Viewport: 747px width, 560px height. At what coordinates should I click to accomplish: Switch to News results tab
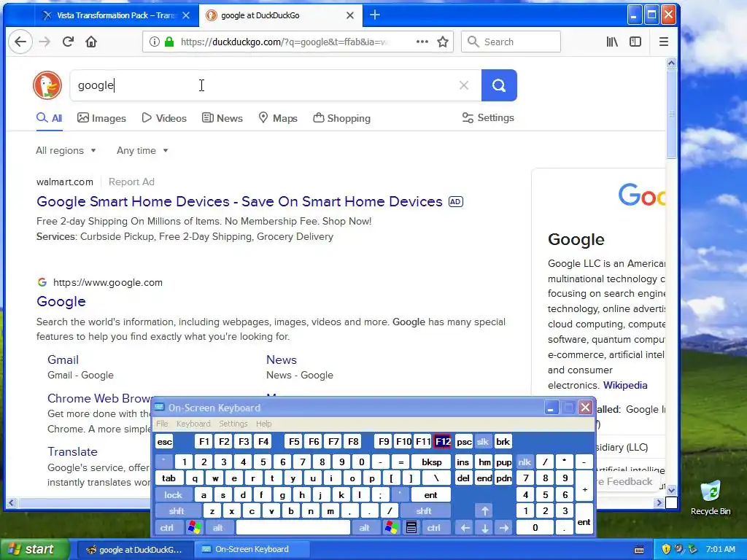(x=222, y=118)
